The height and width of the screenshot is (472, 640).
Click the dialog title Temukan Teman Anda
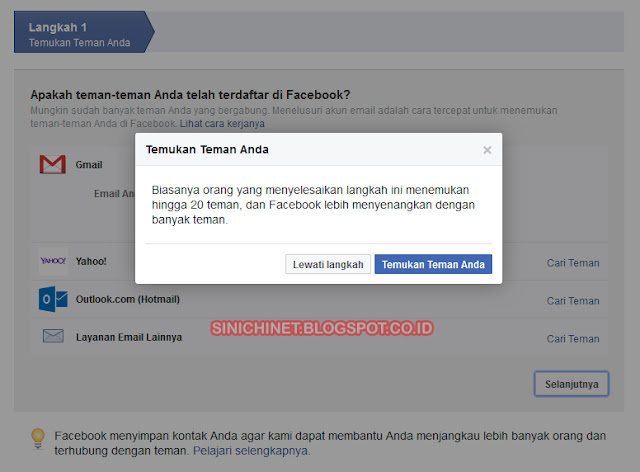[207, 149]
